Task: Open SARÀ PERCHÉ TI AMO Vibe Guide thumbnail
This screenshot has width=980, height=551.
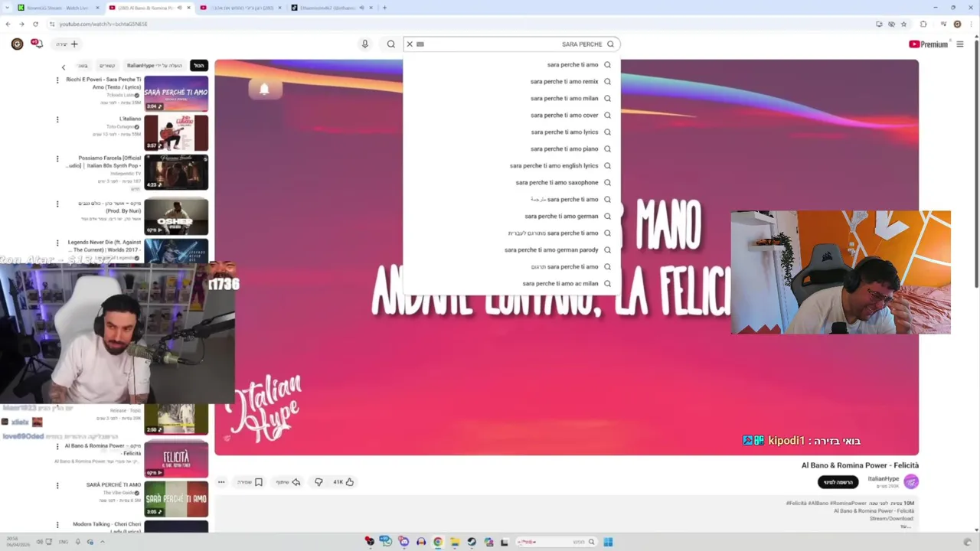Action: [176, 499]
